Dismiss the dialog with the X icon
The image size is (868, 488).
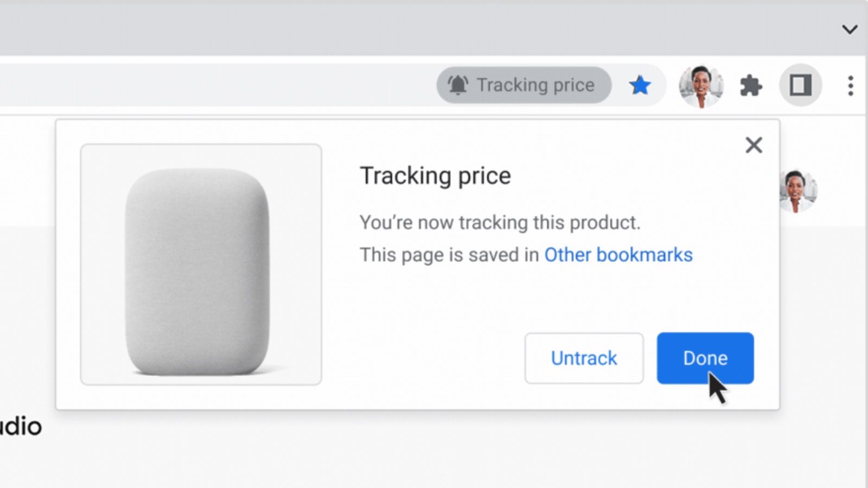click(754, 145)
